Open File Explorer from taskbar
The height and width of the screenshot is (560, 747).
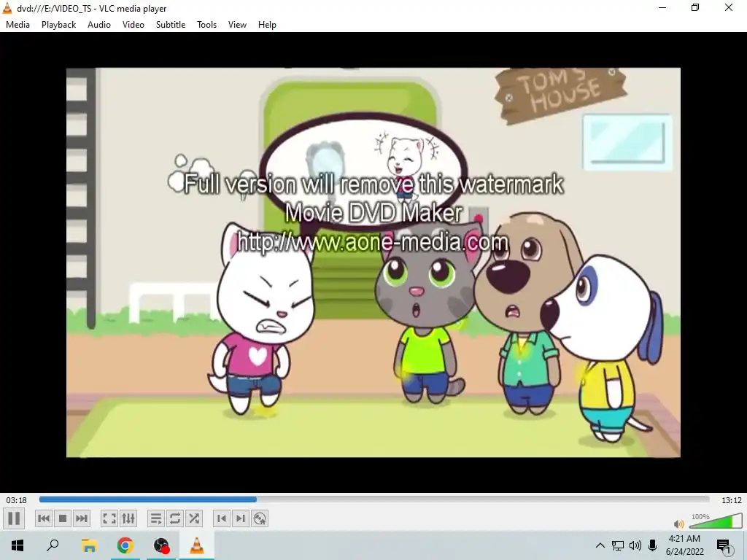[89, 545]
